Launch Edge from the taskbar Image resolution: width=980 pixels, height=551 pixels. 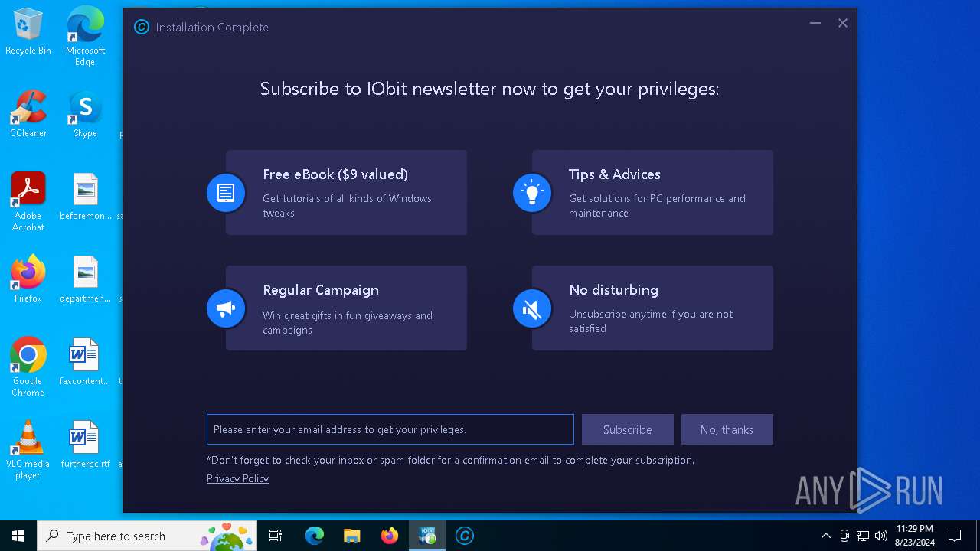[x=315, y=536]
